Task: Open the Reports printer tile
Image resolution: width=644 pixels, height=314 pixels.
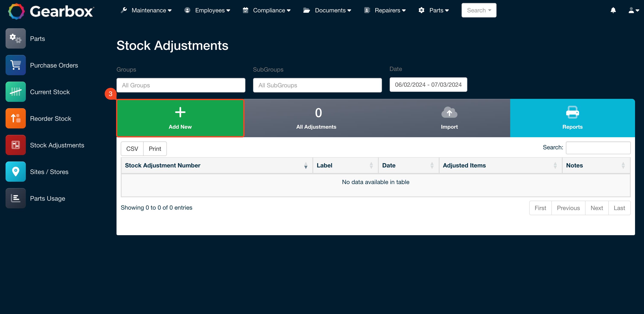Action: 572,118
